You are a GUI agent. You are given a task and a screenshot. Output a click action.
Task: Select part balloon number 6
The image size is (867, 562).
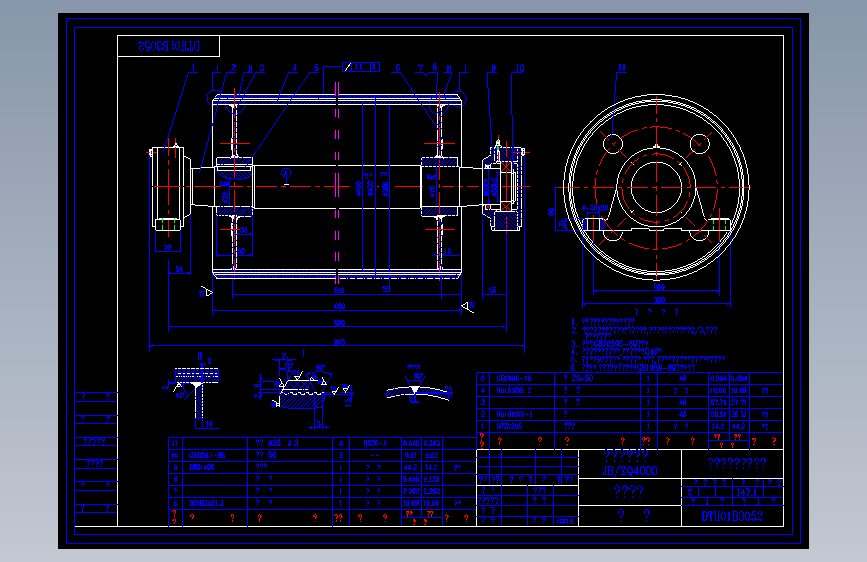pyautogui.click(x=398, y=68)
